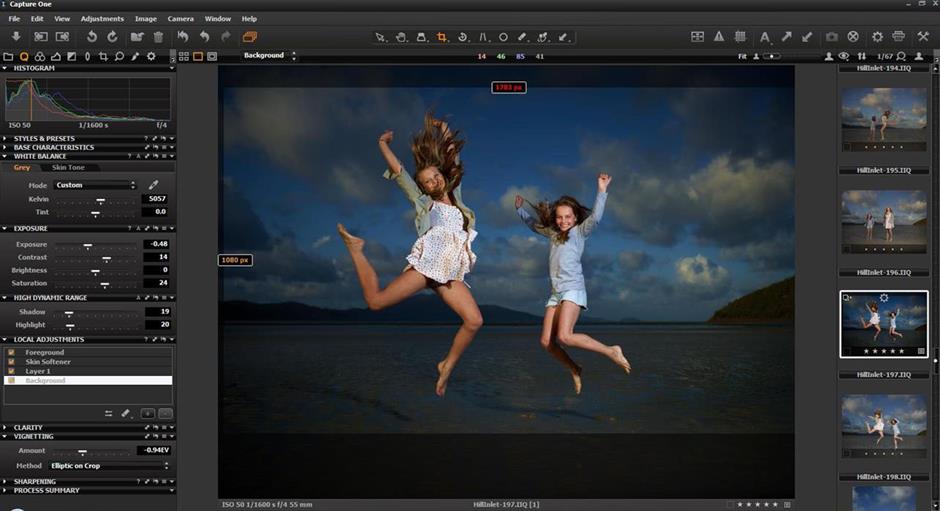
Task: Uncheck the Foreground adjustment layer
Action: (x=11, y=353)
